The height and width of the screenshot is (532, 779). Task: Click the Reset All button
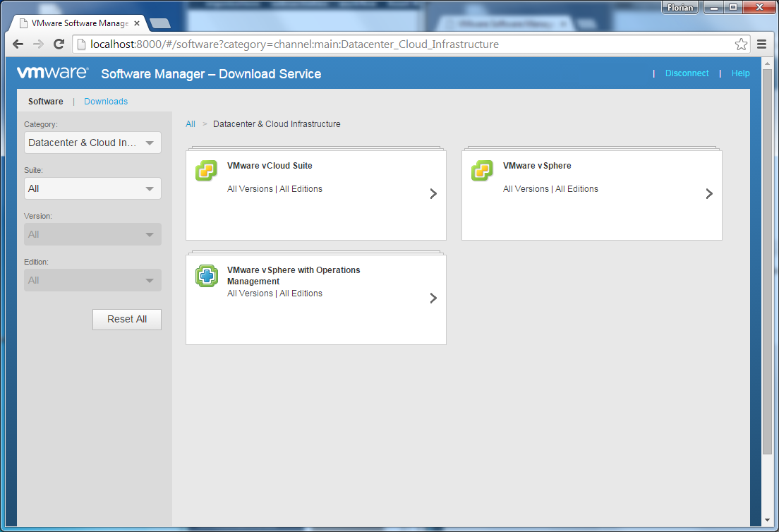[x=127, y=320]
